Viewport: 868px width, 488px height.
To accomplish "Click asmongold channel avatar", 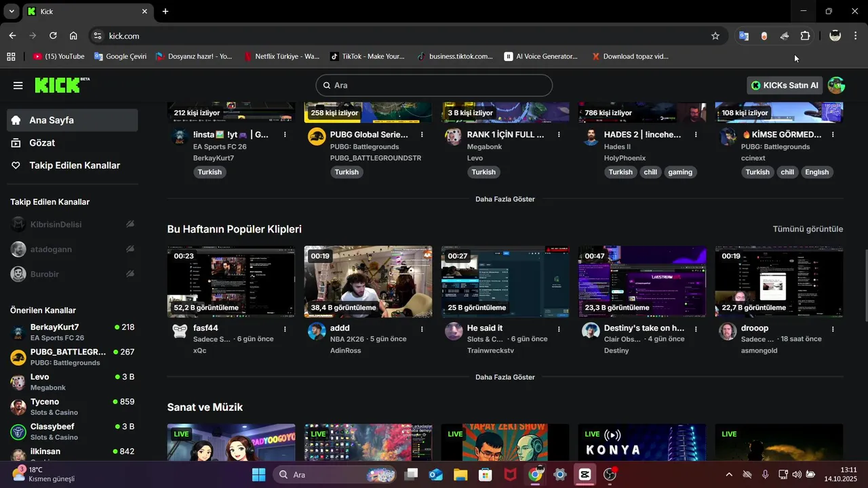I will pyautogui.click(x=728, y=331).
